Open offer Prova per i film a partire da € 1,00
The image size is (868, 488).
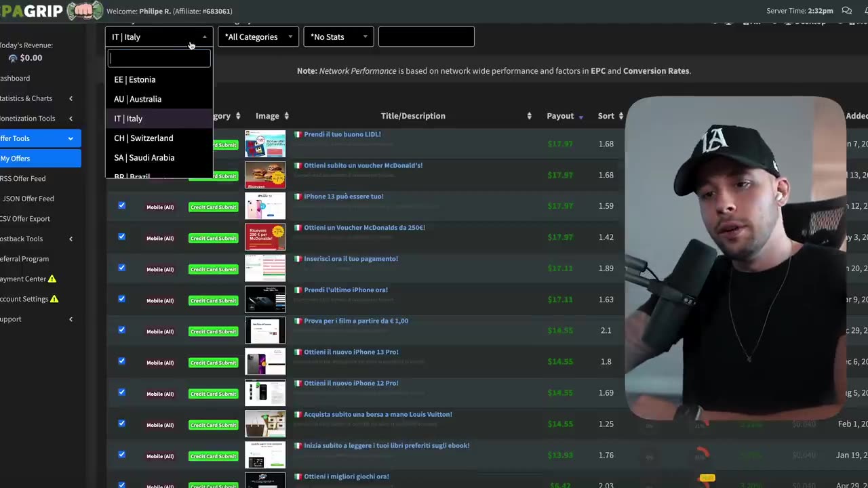tap(356, 321)
